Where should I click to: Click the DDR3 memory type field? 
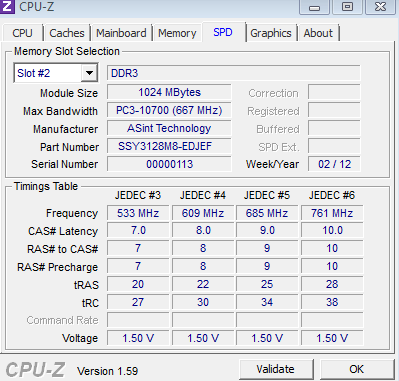pyautogui.click(x=233, y=73)
